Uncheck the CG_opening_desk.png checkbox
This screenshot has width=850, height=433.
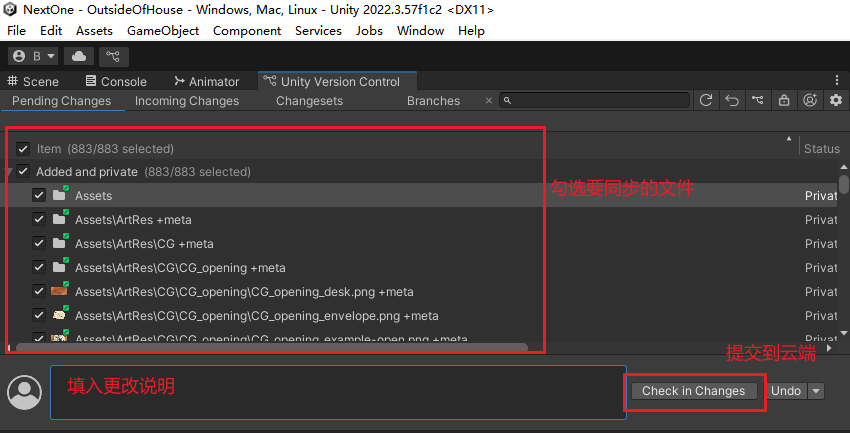[38, 291]
